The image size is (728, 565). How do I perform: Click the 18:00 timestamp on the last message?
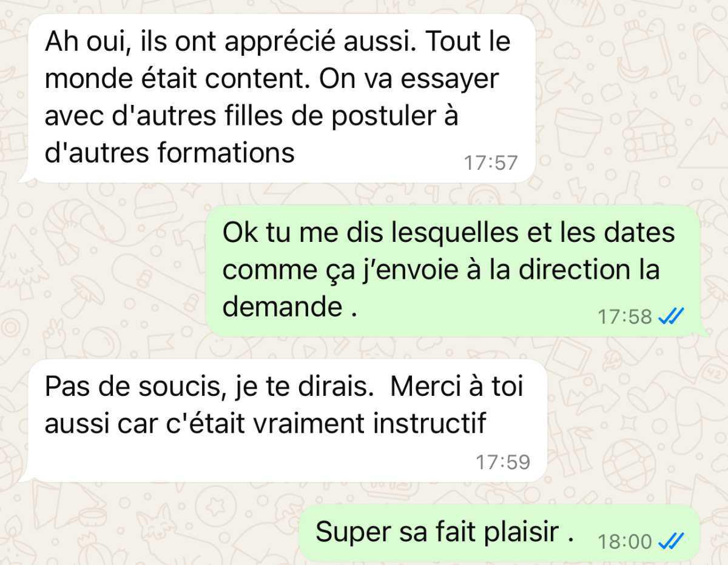click(625, 541)
